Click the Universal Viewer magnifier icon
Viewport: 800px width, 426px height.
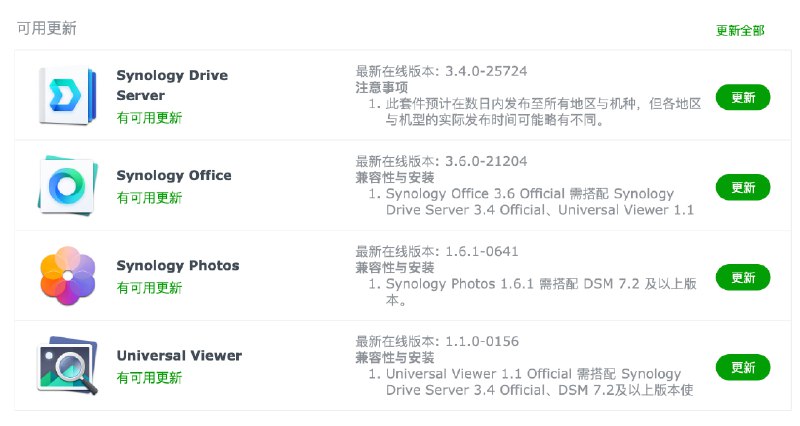coord(67,367)
